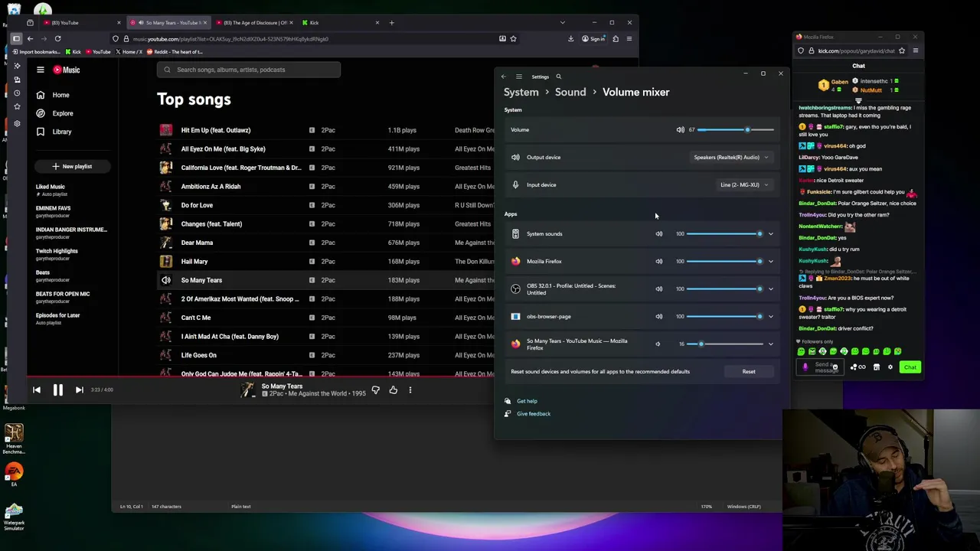Expand Mozilla Firefox row chevron
Image resolution: width=980 pixels, height=551 pixels.
(x=771, y=262)
